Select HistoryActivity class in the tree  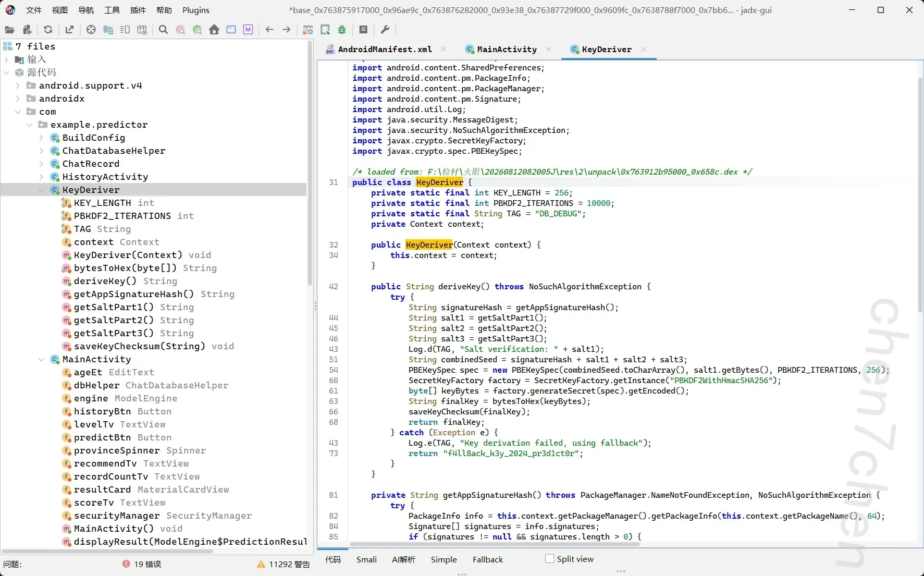[105, 177]
